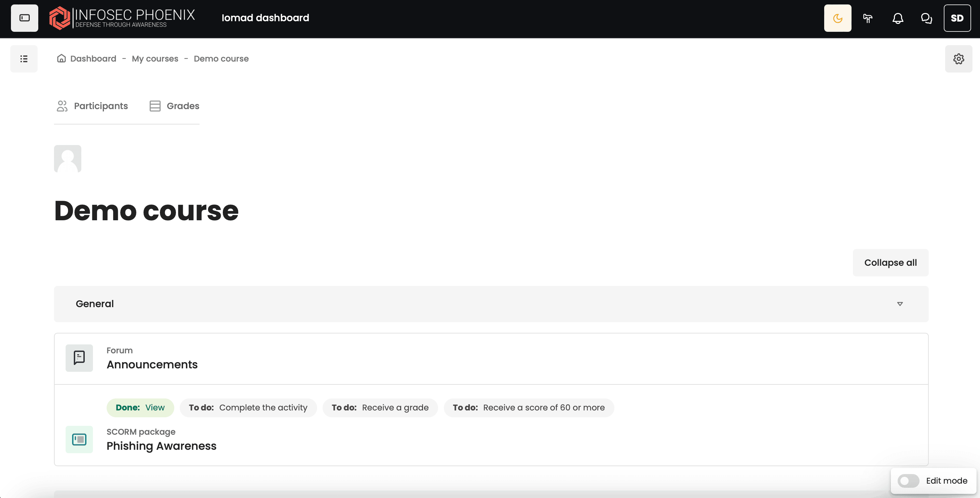Open the Announcements forum
This screenshot has height=498, width=980.
[x=152, y=364]
